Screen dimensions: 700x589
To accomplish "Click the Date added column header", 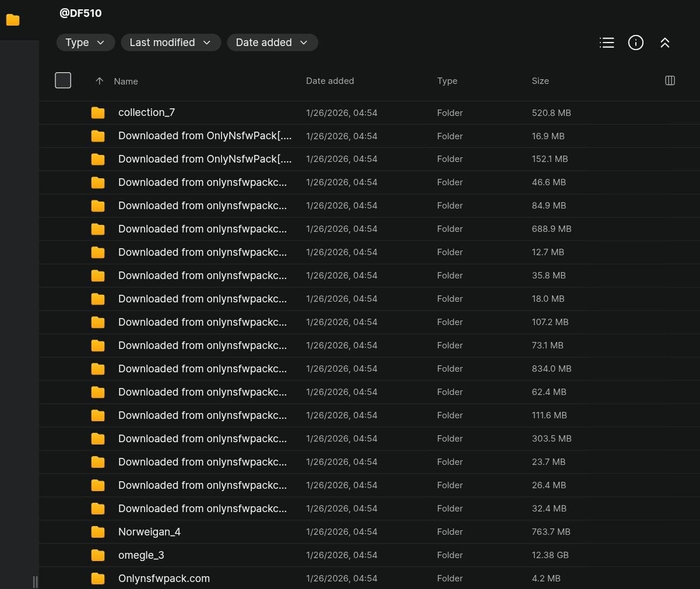I will [330, 81].
